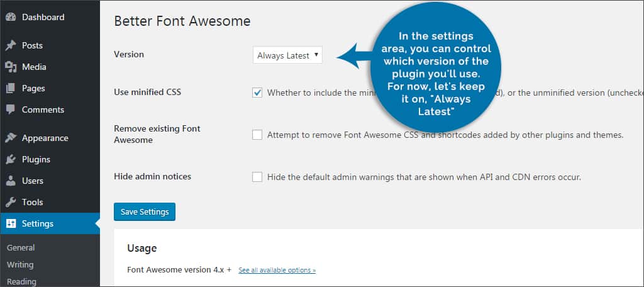Screen dimensions: 644x287
Task: Enable Remove existing Font Awesome checkbox
Action: click(x=257, y=135)
